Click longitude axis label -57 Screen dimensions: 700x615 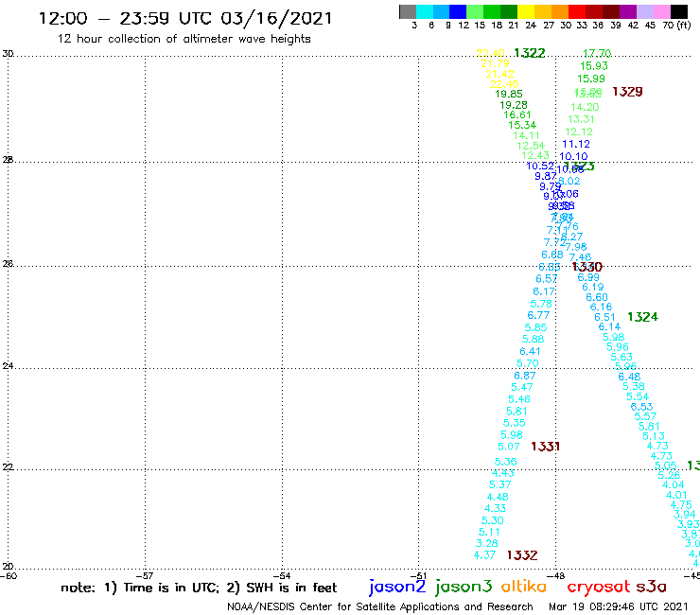tap(145, 576)
